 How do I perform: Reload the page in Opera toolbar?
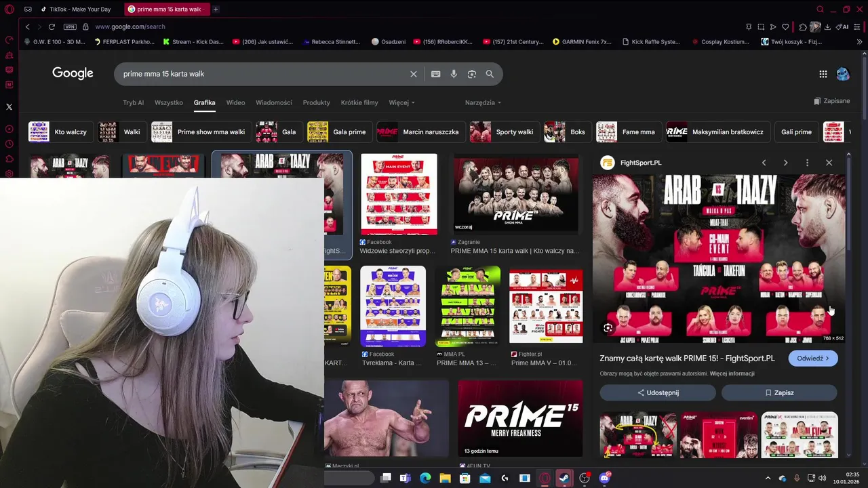(52, 26)
